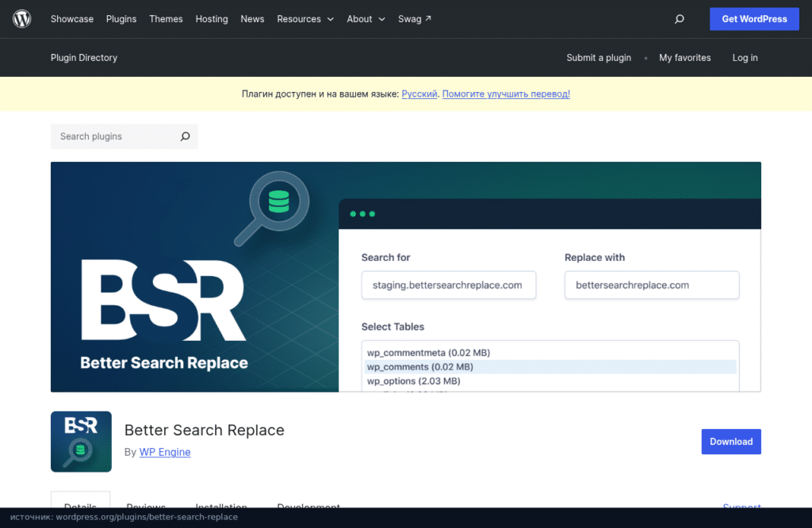Viewport: 812px width, 528px height.
Task: Click the Download button
Action: pos(731,442)
